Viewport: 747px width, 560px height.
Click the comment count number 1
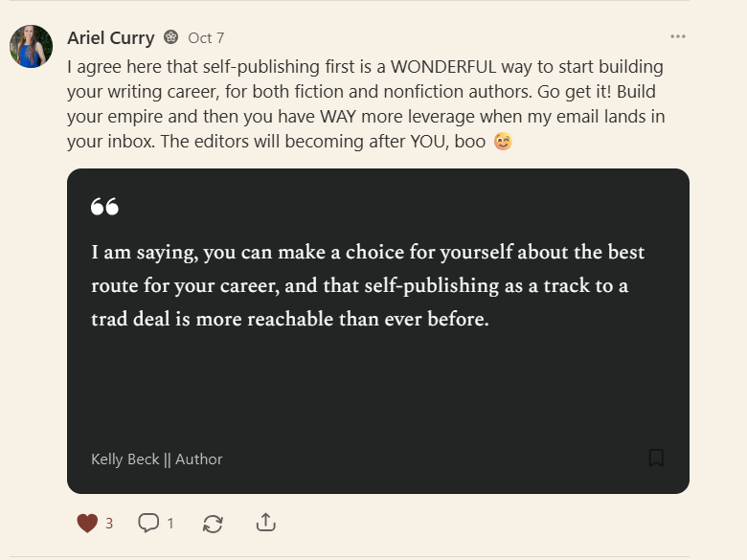[x=170, y=524]
